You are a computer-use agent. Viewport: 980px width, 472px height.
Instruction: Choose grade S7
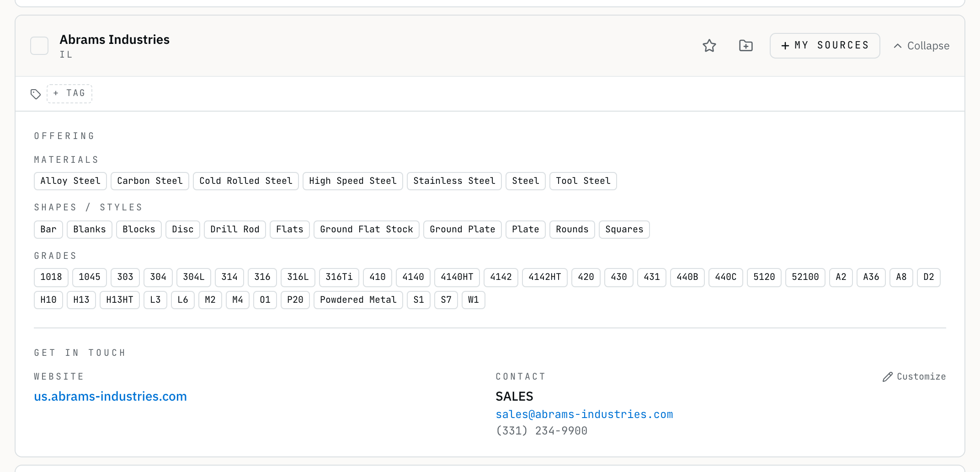click(446, 300)
